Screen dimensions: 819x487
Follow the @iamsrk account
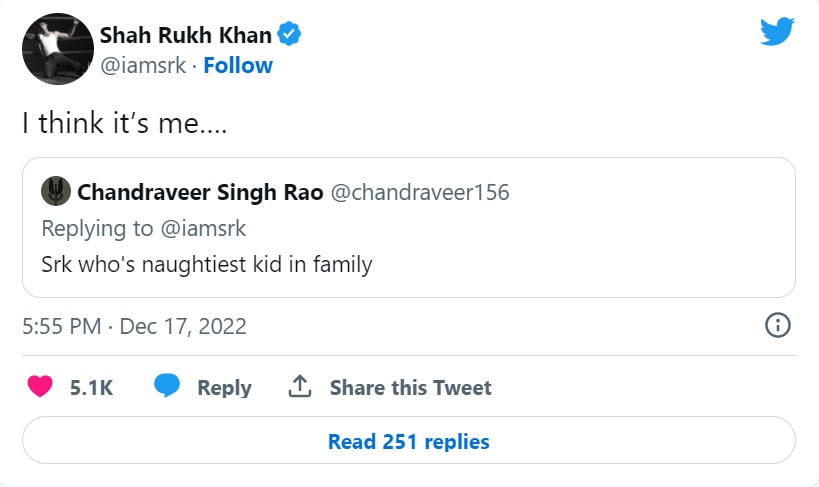click(x=238, y=66)
